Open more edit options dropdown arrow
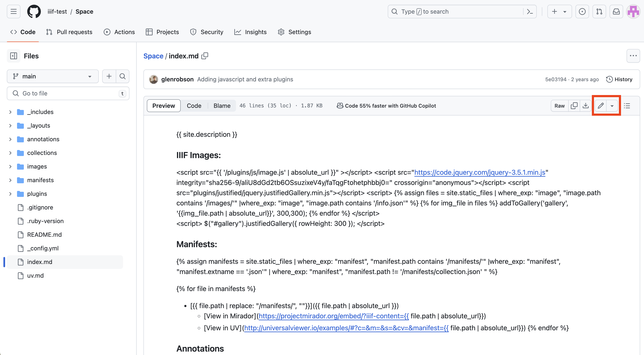Screen dimensions: 644x355 coord(612,106)
